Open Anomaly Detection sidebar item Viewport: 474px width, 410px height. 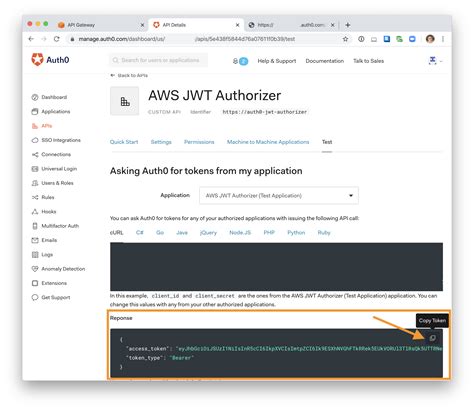pyautogui.click(x=58, y=269)
